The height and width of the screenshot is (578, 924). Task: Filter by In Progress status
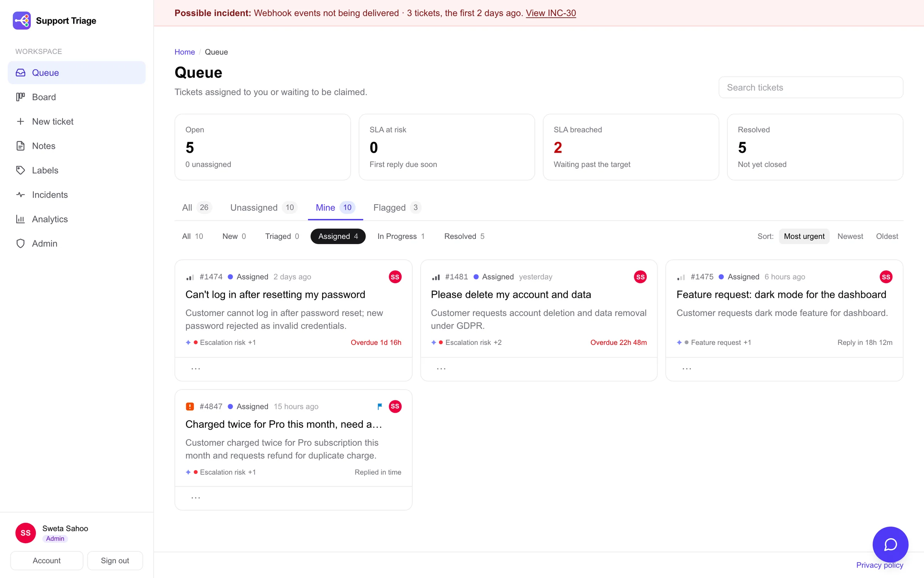pyautogui.click(x=401, y=236)
